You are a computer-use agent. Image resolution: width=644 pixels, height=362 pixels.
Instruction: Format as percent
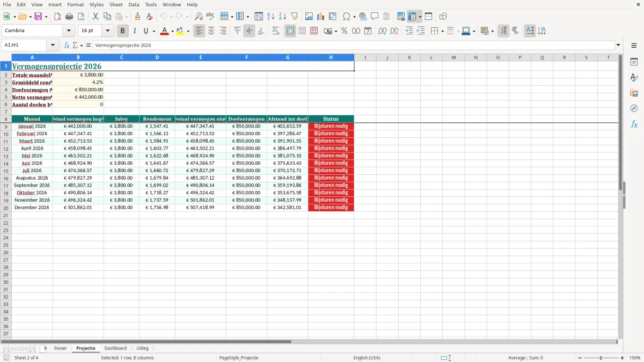click(344, 31)
